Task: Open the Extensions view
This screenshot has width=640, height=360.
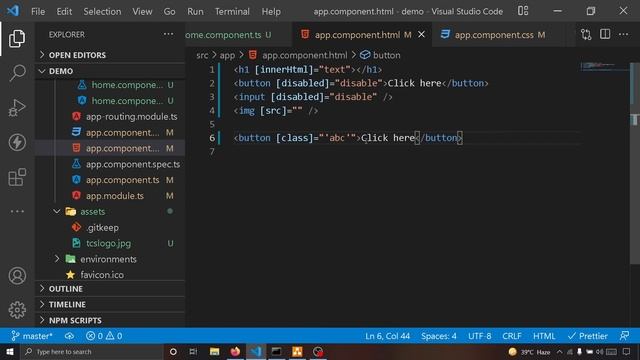Action: pos(17,177)
